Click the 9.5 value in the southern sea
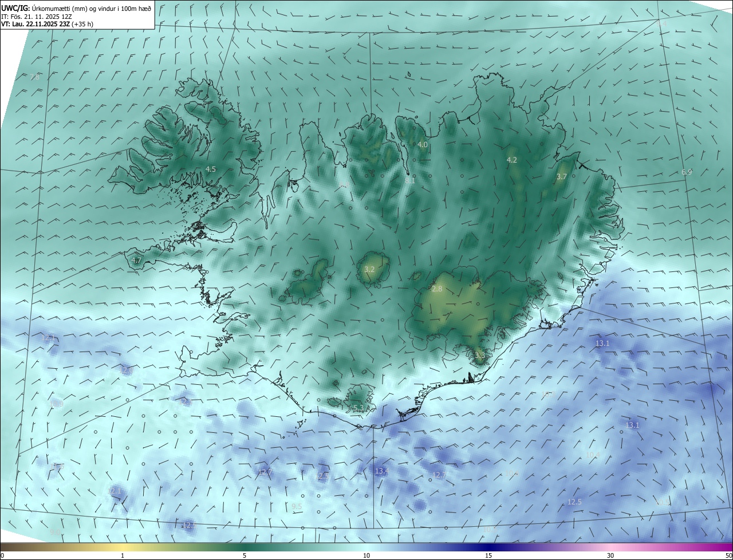733x560 pixels. coord(297,506)
